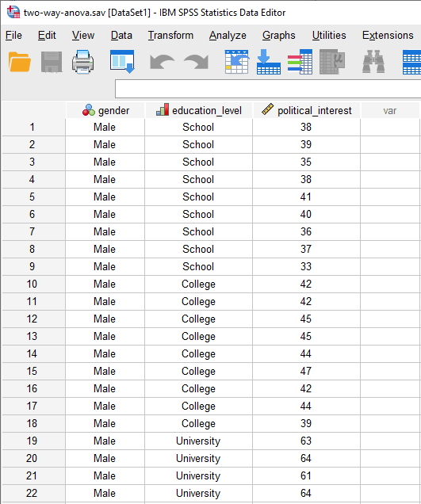Viewport: 421px width, 504px height.
Task: Open the Analyze menu
Action: [228, 35]
